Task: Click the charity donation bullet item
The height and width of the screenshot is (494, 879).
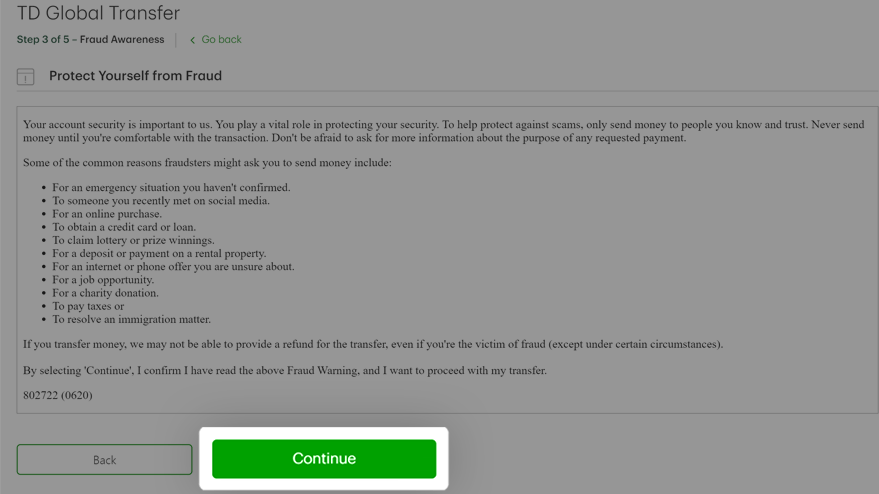Action: [105, 293]
